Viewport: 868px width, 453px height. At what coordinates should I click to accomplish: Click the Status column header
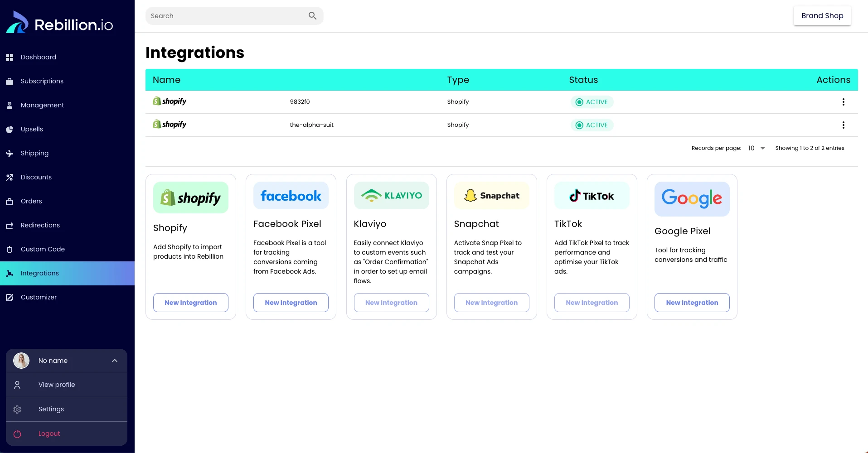[584, 80]
